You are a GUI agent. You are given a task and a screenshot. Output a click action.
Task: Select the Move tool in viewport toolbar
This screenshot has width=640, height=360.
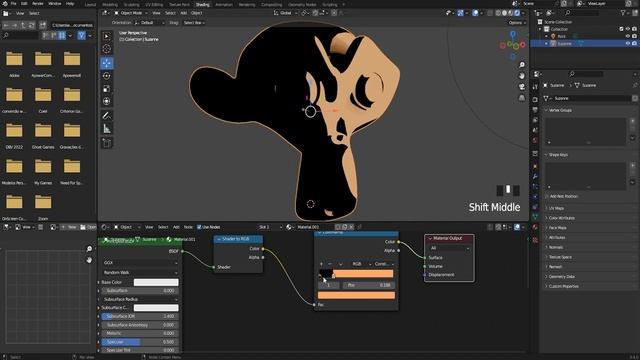click(x=107, y=63)
